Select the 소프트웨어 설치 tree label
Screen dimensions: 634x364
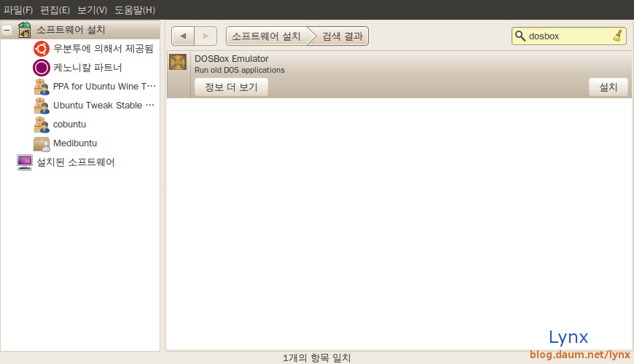point(71,30)
